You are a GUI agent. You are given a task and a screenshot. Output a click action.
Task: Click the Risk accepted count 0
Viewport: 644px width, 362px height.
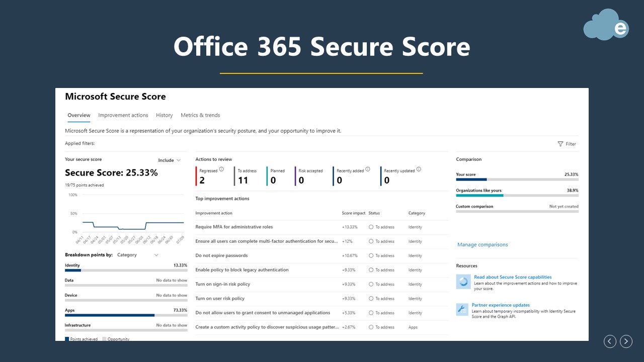[301, 180]
